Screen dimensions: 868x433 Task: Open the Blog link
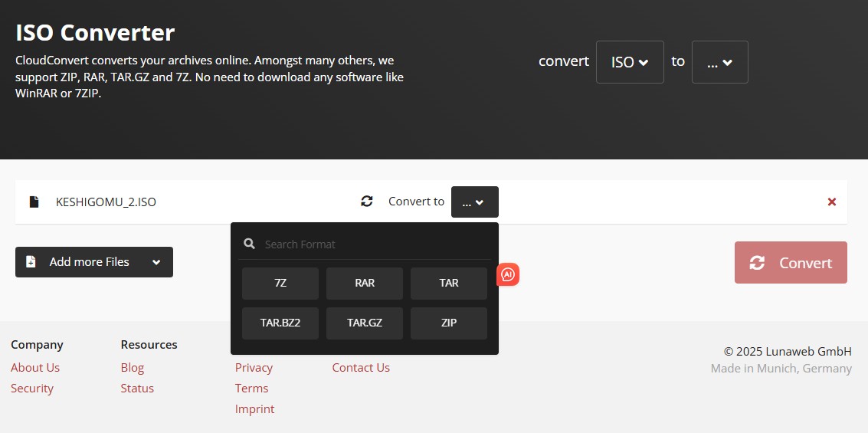(133, 368)
